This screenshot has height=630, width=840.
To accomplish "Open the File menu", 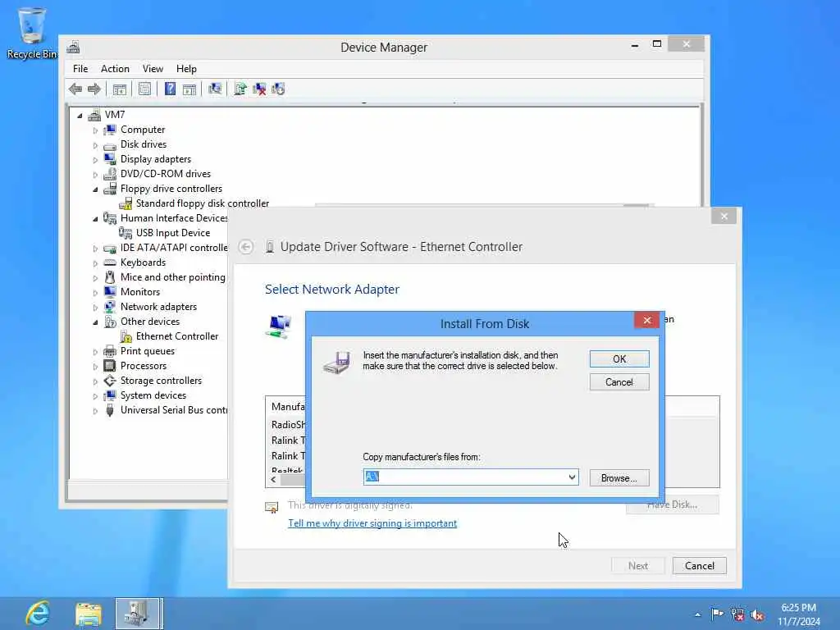I will click(x=80, y=69).
